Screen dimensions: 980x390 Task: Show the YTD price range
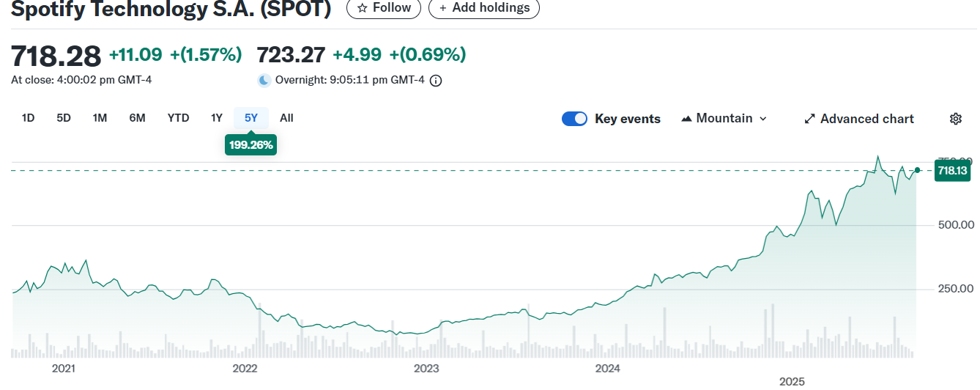(x=178, y=118)
